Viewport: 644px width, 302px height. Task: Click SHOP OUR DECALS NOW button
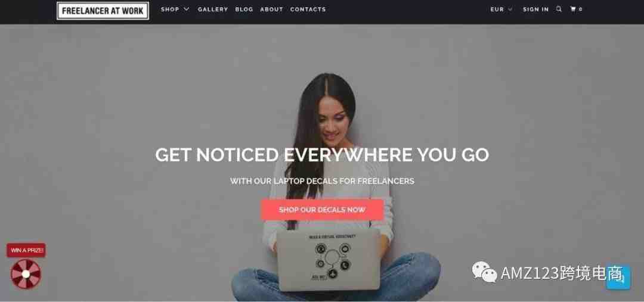point(322,210)
